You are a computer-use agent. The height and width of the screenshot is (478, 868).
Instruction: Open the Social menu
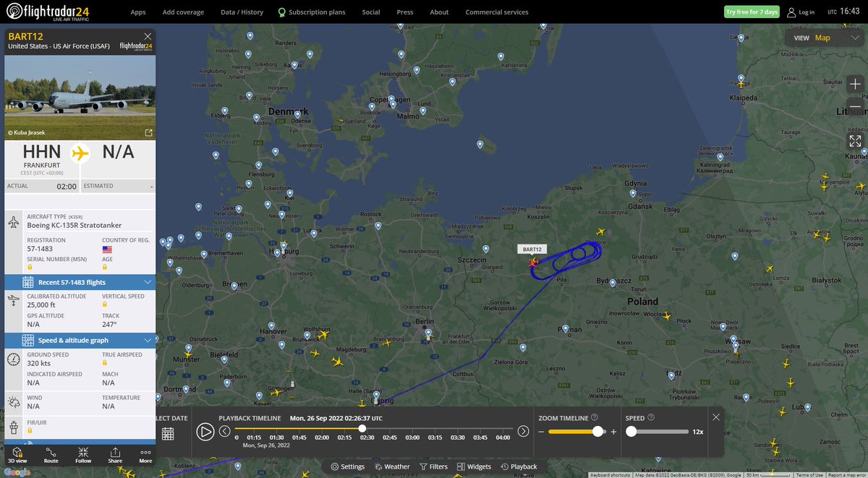(x=371, y=12)
